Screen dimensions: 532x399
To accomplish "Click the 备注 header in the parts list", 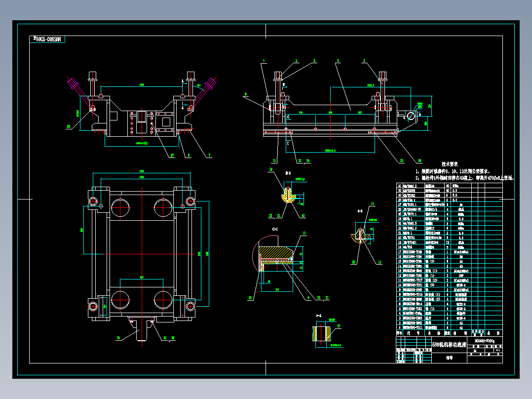I will point(494,333).
